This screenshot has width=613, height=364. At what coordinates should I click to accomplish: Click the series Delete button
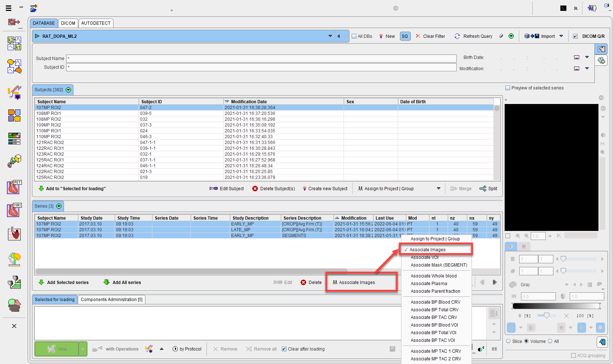[x=311, y=282]
